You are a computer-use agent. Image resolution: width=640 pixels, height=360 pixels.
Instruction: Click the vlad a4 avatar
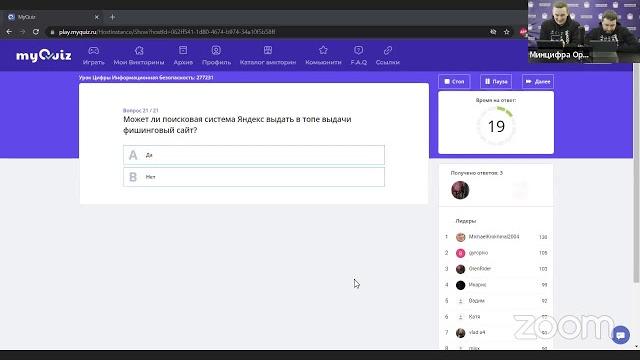(460, 333)
